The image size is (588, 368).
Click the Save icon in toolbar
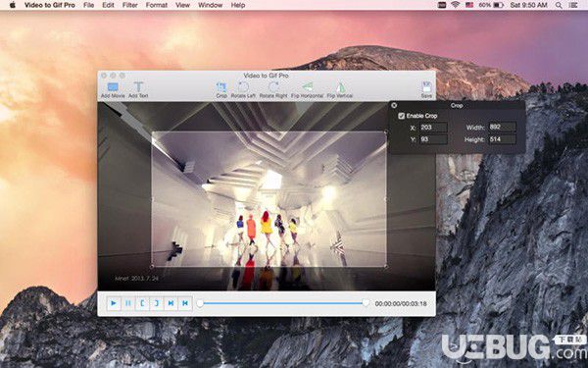426,87
